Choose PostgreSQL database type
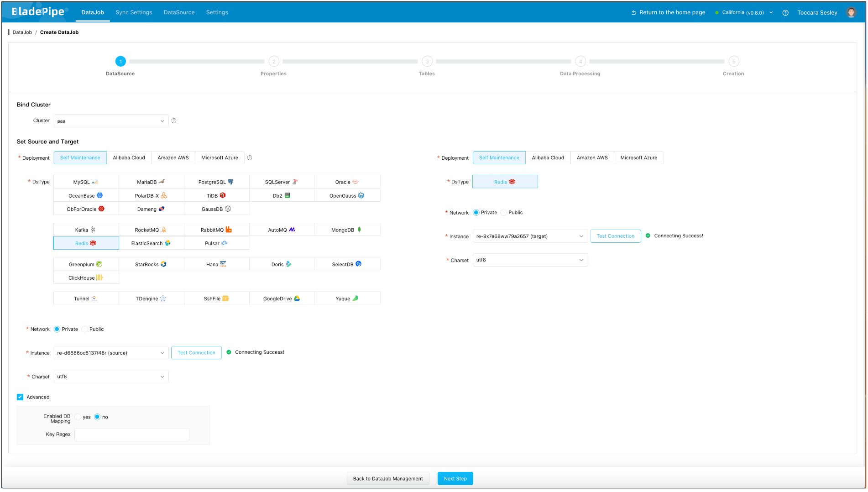The height and width of the screenshot is (492, 868). pyautogui.click(x=216, y=182)
